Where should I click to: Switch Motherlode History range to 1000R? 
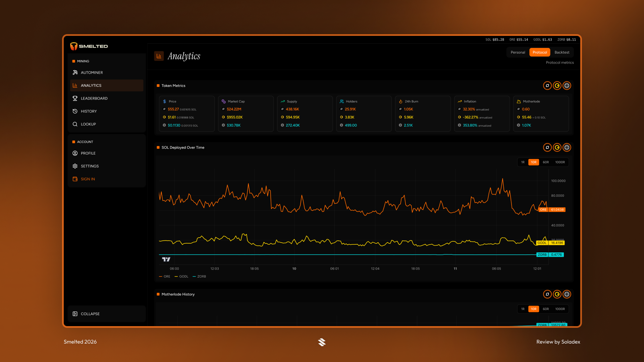tap(559, 309)
